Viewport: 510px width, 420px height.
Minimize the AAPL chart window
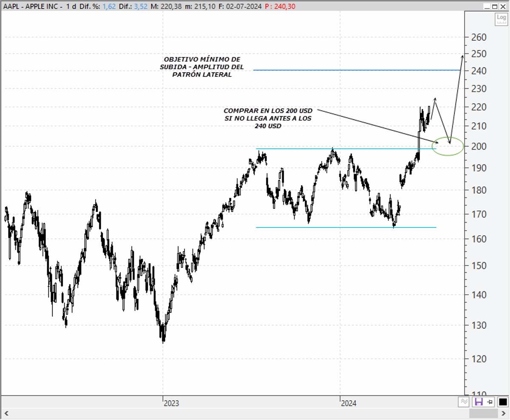click(x=487, y=6)
